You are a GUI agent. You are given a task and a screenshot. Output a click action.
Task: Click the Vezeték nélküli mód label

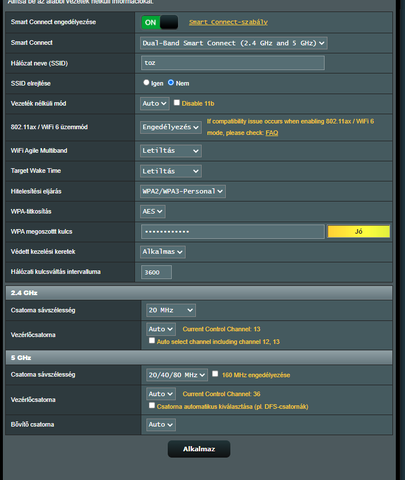pos(38,104)
